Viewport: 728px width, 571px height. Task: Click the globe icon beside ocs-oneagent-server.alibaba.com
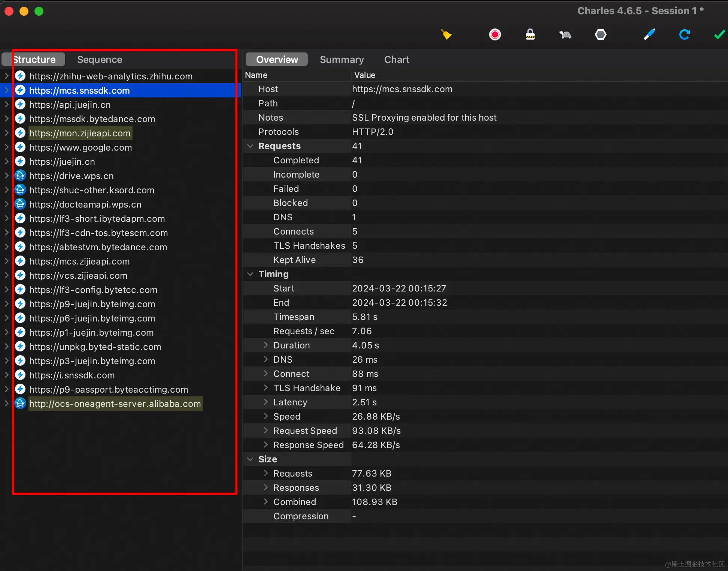tap(20, 404)
